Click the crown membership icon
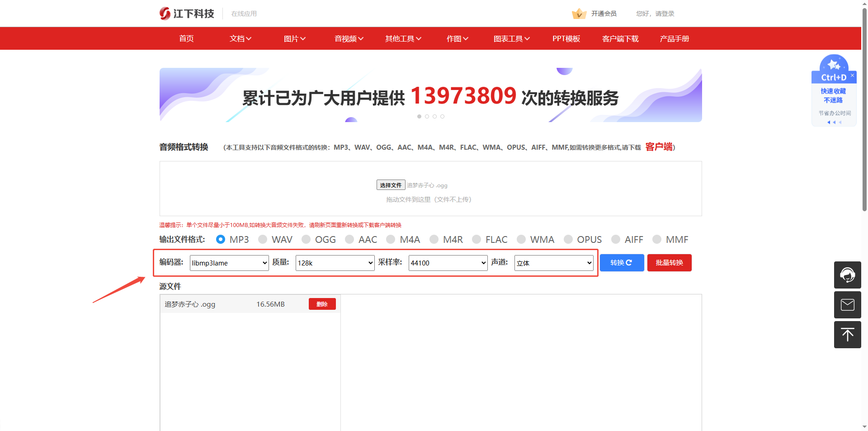 [x=579, y=14]
